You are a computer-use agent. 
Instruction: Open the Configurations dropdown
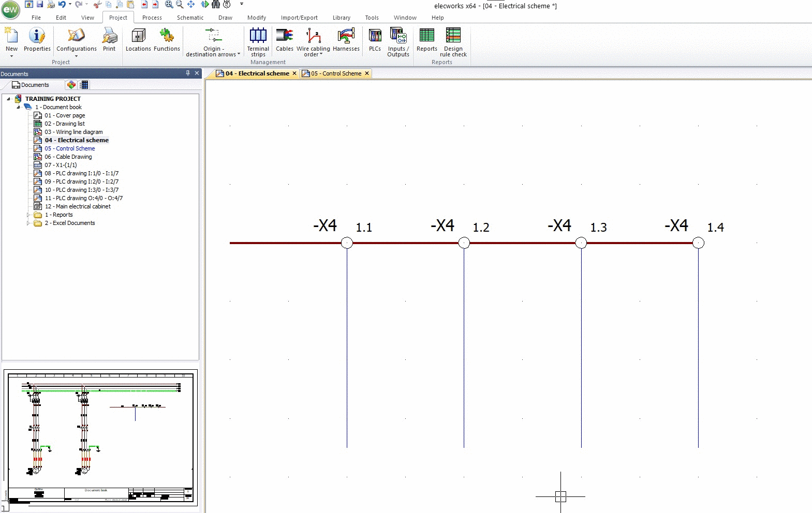pyautogui.click(x=76, y=56)
